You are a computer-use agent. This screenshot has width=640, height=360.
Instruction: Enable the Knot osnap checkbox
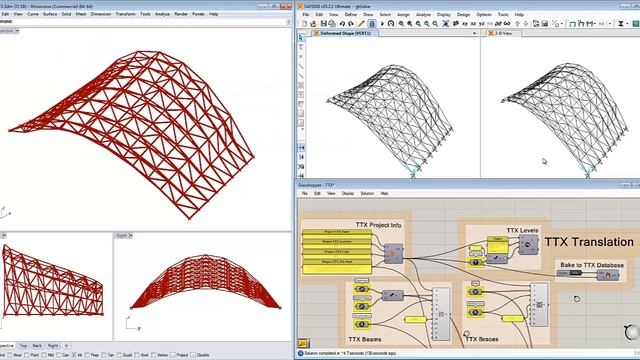(136, 355)
